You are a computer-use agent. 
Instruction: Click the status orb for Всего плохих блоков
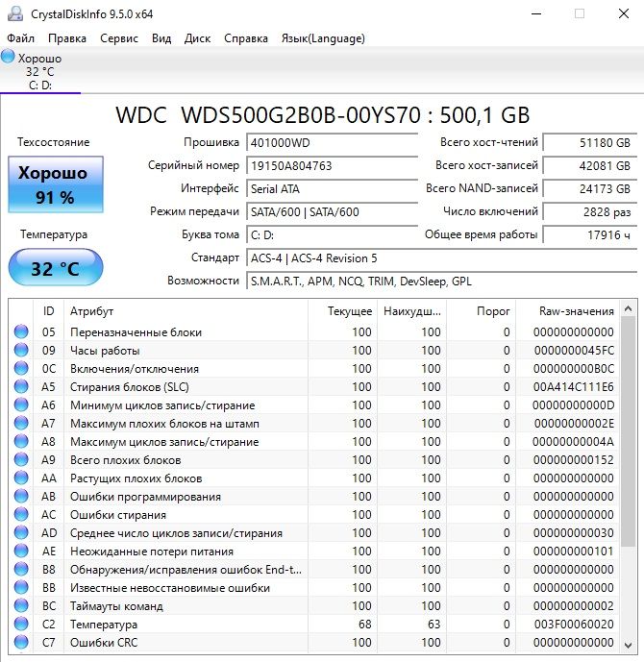coord(21,459)
